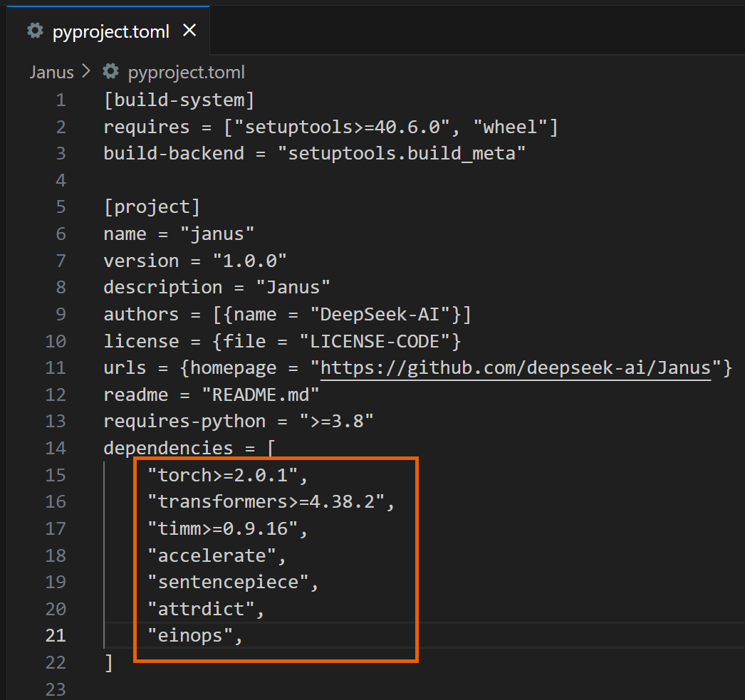This screenshot has height=700, width=745.
Task: Click line number 21 in the gutter
Action: 56,635
